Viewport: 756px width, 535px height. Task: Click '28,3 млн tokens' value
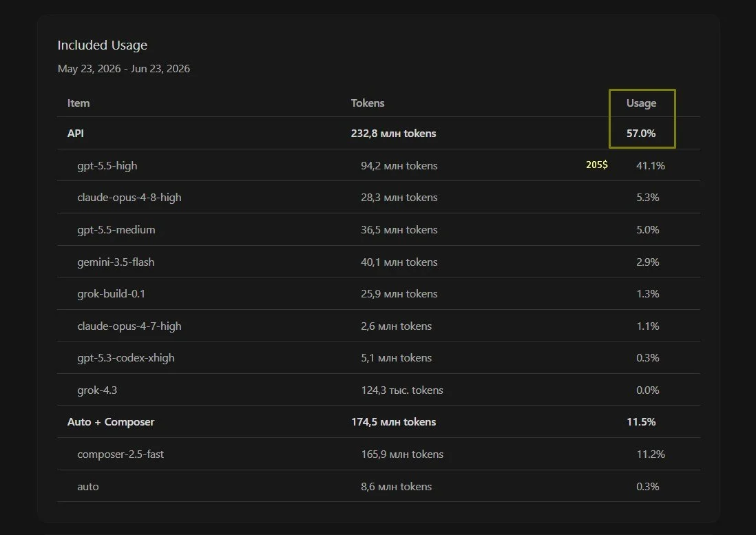click(399, 198)
